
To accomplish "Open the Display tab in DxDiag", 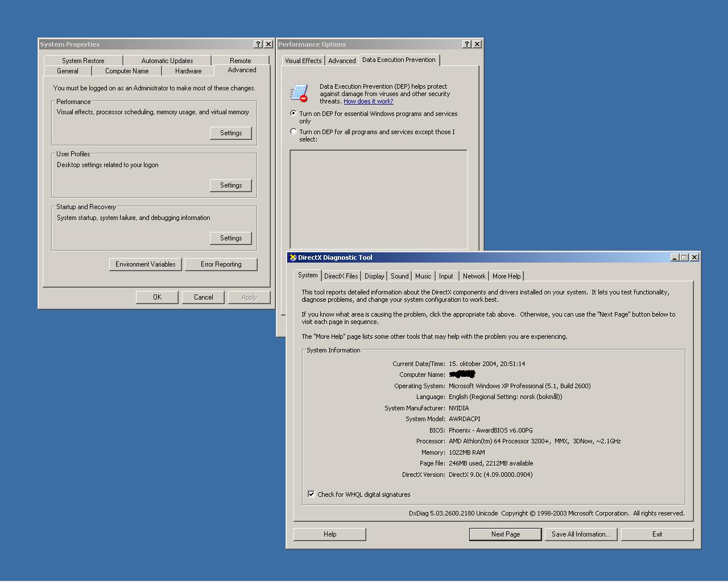I will pyautogui.click(x=374, y=276).
